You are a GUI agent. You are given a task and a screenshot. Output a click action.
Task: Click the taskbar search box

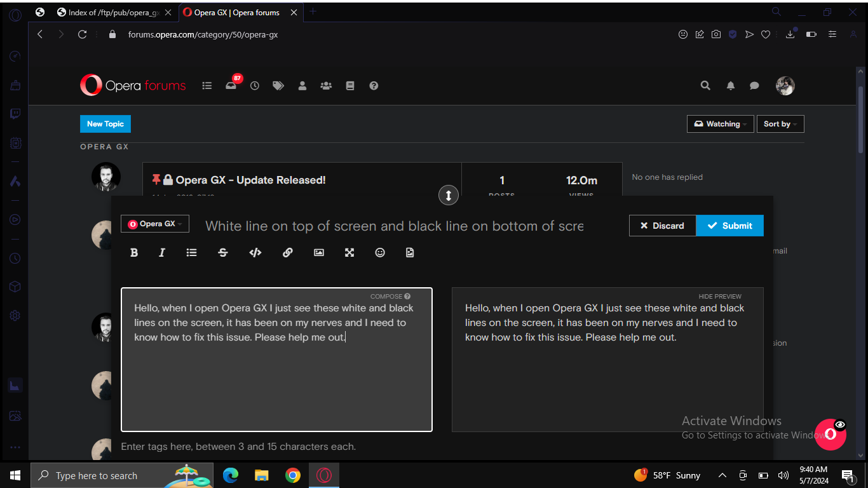pos(121,475)
